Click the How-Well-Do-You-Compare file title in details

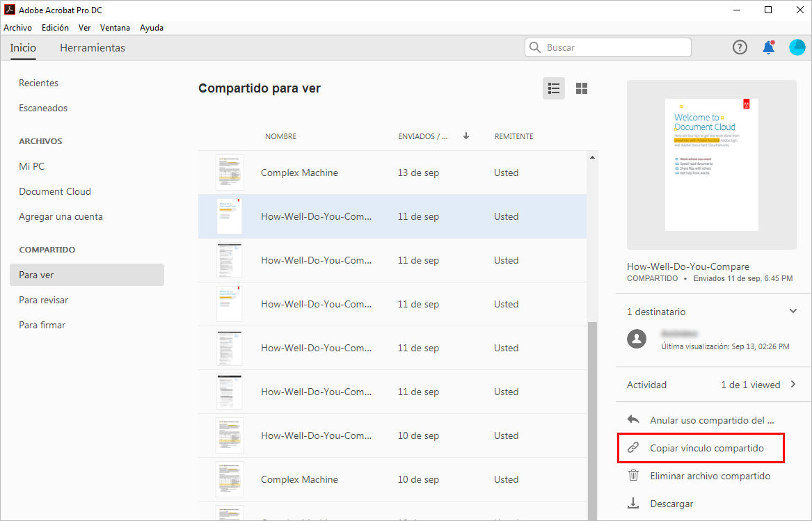tap(687, 266)
